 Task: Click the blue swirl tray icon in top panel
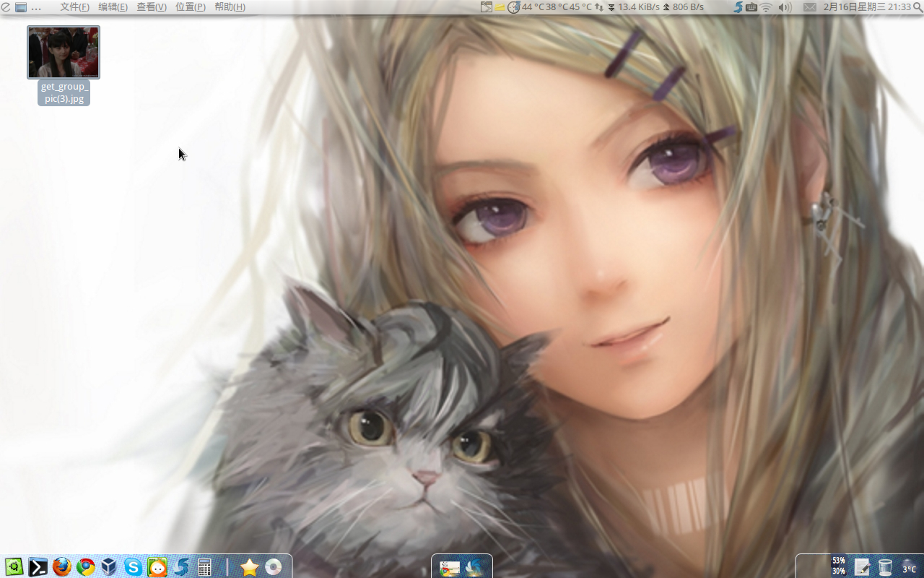[x=738, y=7]
